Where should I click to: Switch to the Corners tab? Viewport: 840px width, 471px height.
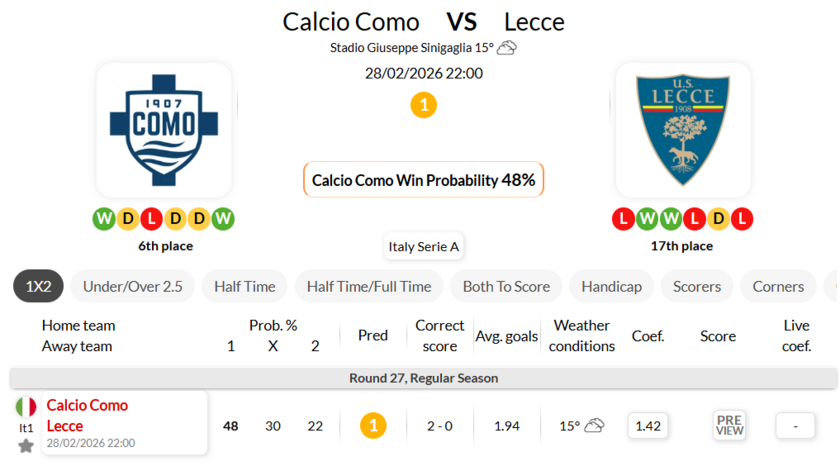tap(778, 286)
